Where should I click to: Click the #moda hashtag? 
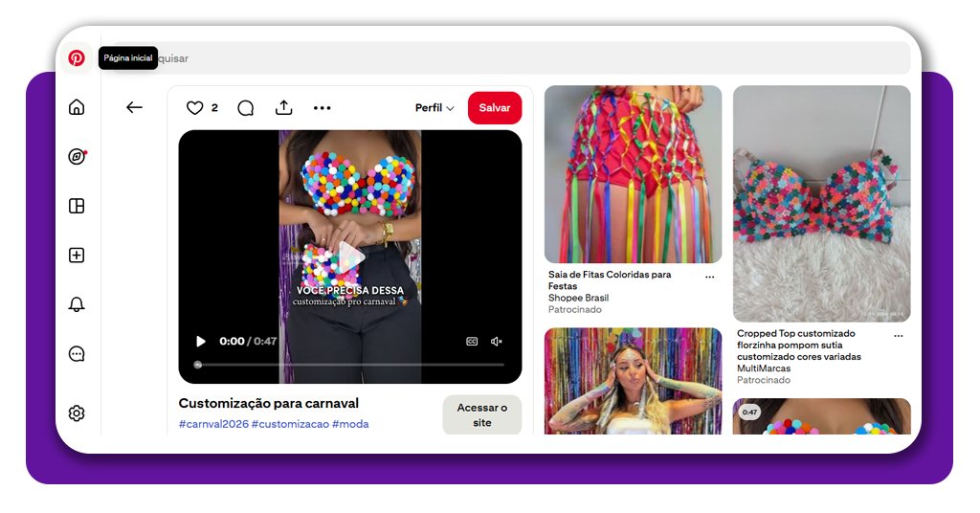[350, 424]
